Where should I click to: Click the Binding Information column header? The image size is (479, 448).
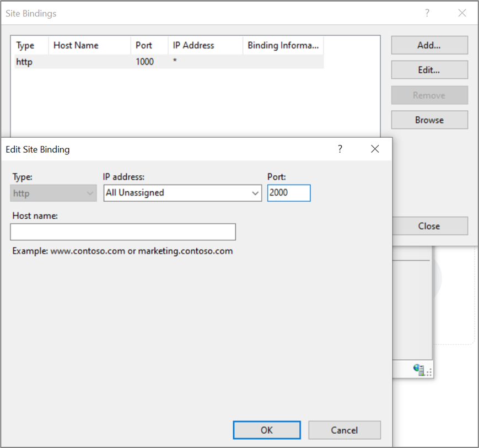(x=283, y=46)
